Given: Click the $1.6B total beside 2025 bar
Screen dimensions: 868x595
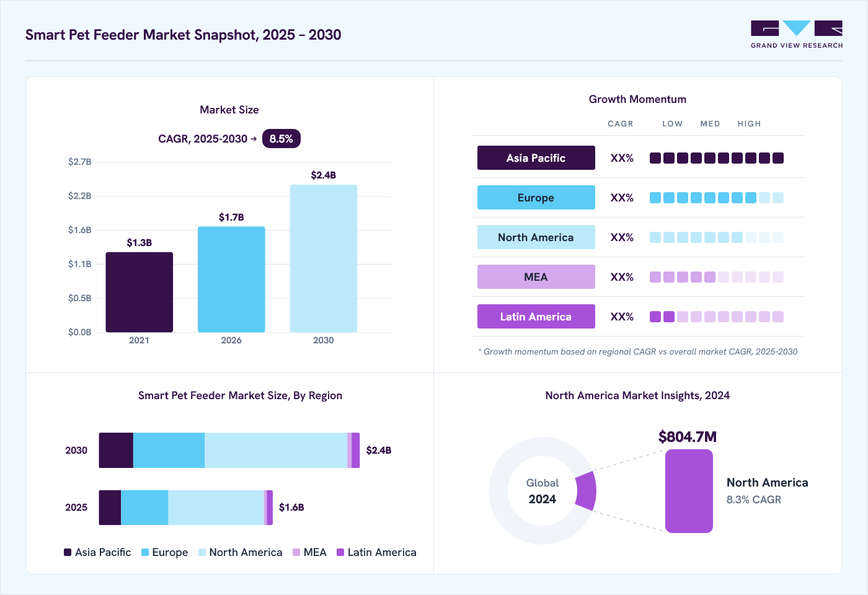Looking at the screenshot, I should point(291,508).
